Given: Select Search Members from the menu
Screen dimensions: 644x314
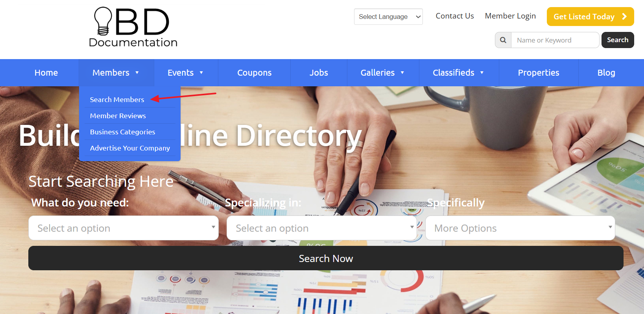Looking at the screenshot, I should pyautogui.click(x=117, y=100).
